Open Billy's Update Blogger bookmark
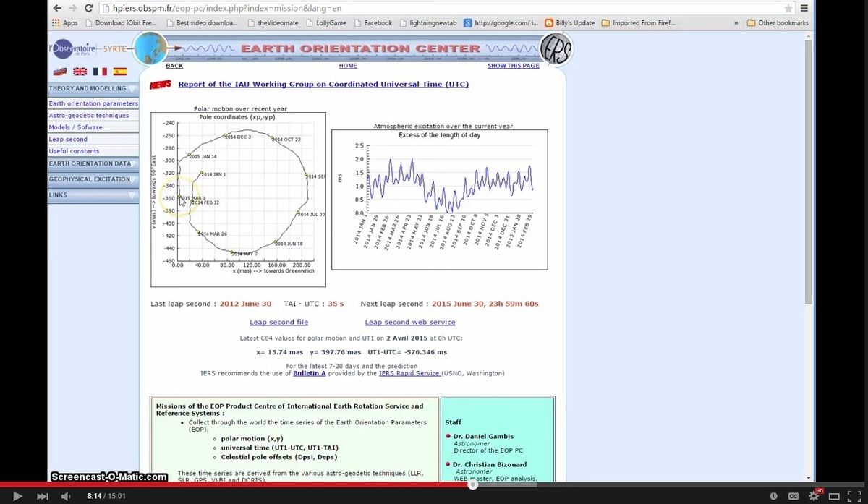Image resolution: width=868 pixels, height=504 pixels. (570, 23)
